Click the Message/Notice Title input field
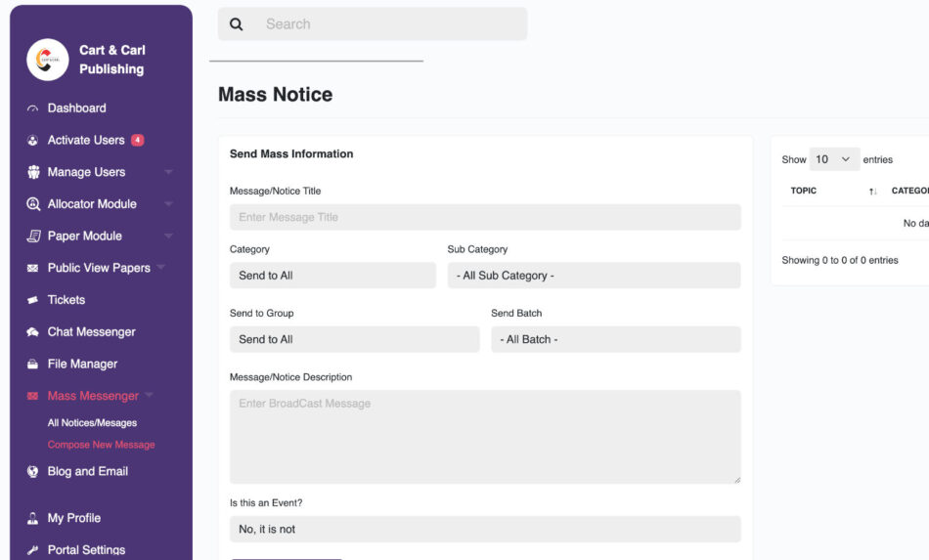 click(x=485, y=217)
